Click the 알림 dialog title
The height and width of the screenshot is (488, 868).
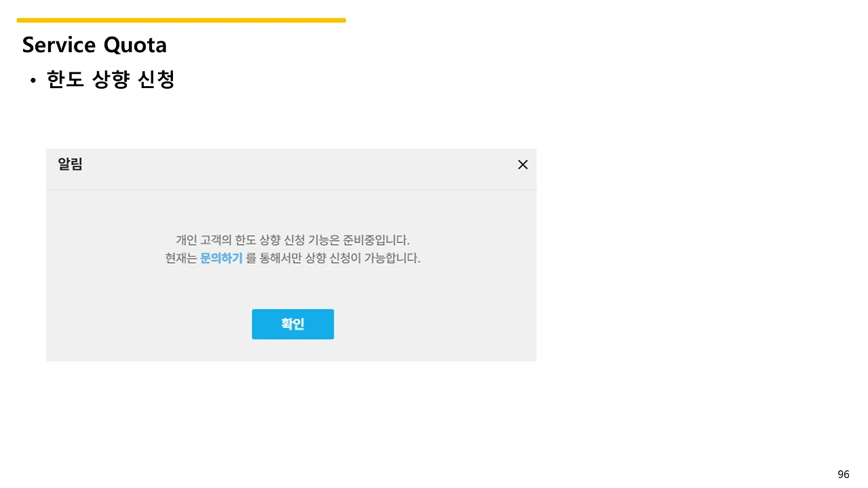point(70,164)
